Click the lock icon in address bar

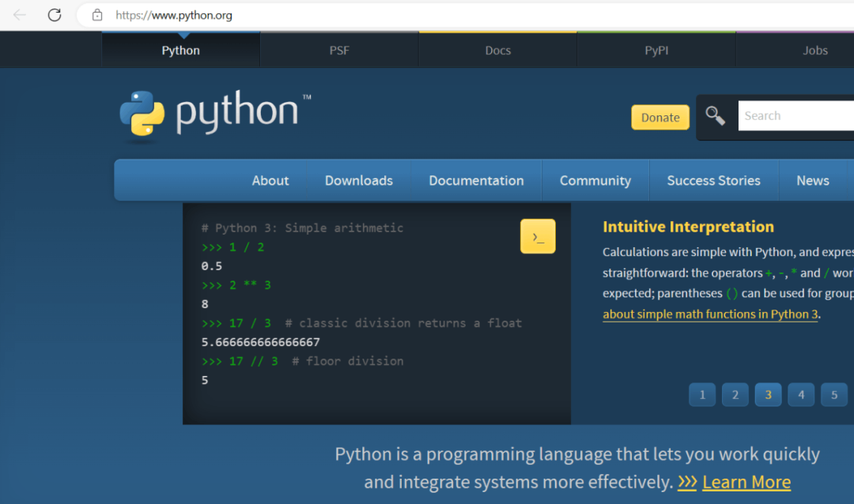click(x=97, y=15)
